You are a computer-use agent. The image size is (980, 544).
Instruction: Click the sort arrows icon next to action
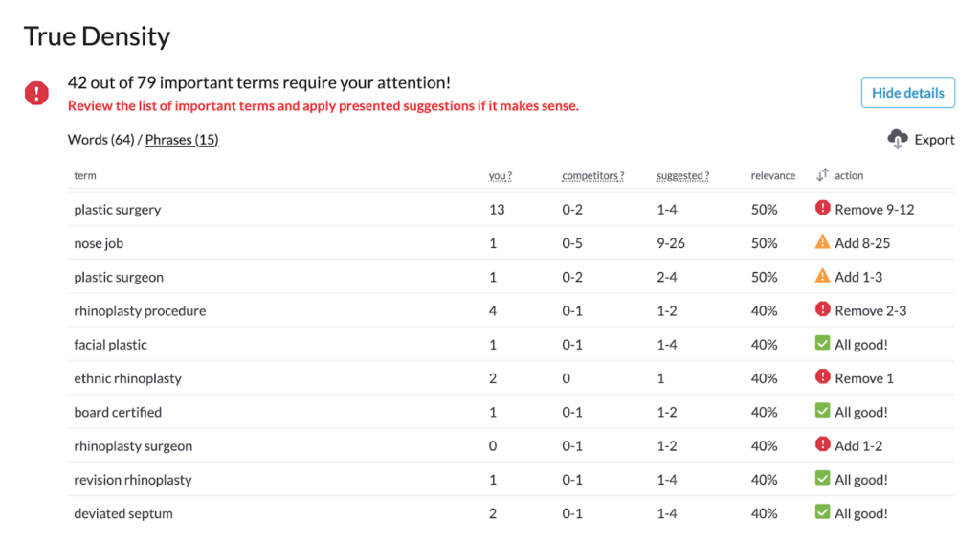click(822, 175)
